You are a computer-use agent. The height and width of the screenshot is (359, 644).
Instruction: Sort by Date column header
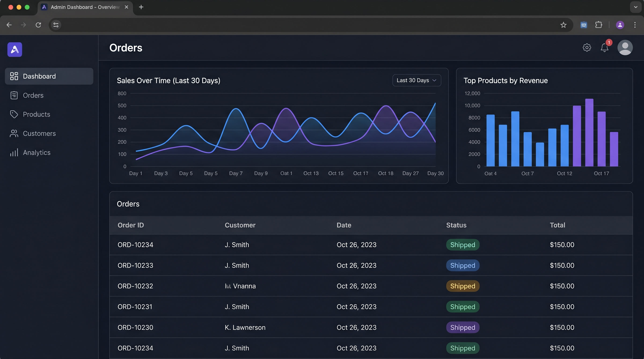coord(344,225)
